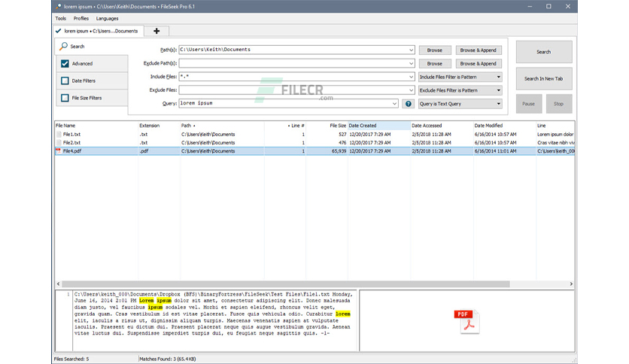The image size is (629, 364).
Task: Sort by Date Modified column header
Action: click(x=505, y=126)
